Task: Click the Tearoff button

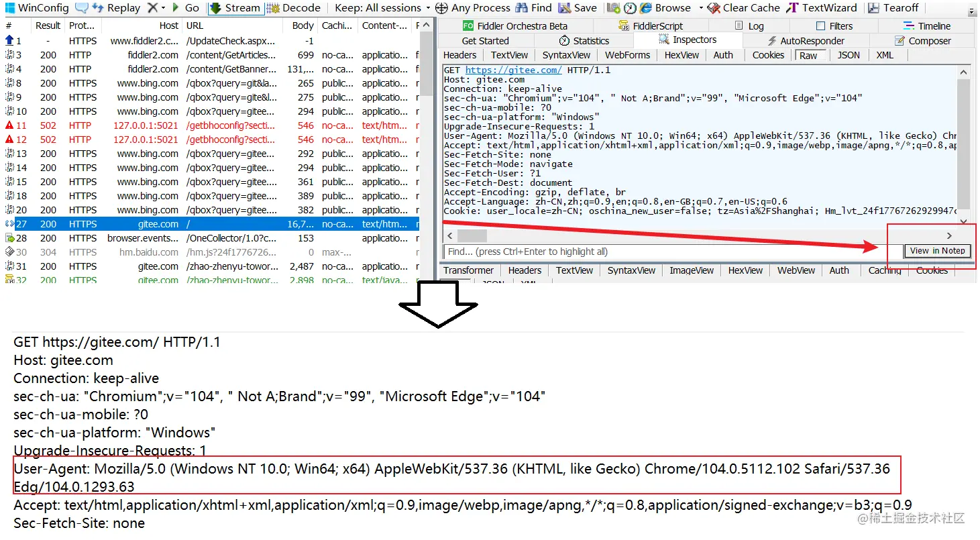Action: click(893, 8)
